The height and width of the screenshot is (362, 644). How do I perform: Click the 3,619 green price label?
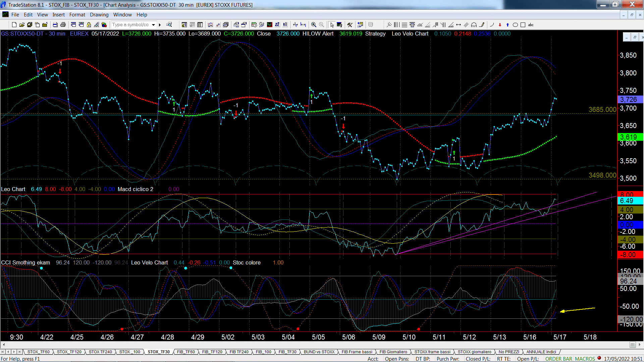(630, 137)
